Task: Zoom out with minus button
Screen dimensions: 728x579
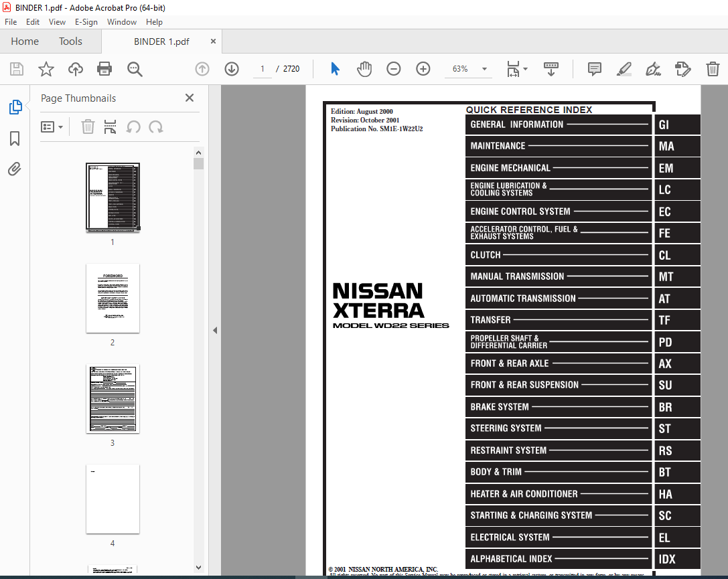Action: [393, 69]
